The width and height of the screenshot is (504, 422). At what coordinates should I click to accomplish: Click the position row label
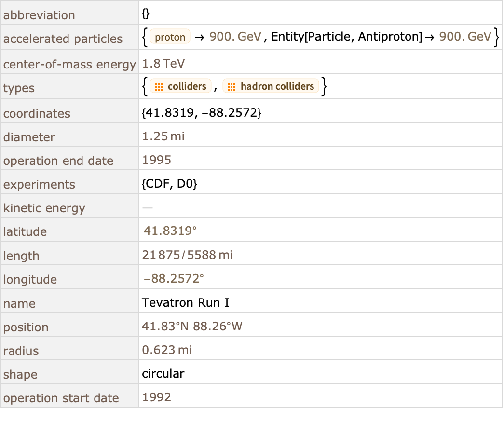[x=26, y=327]
